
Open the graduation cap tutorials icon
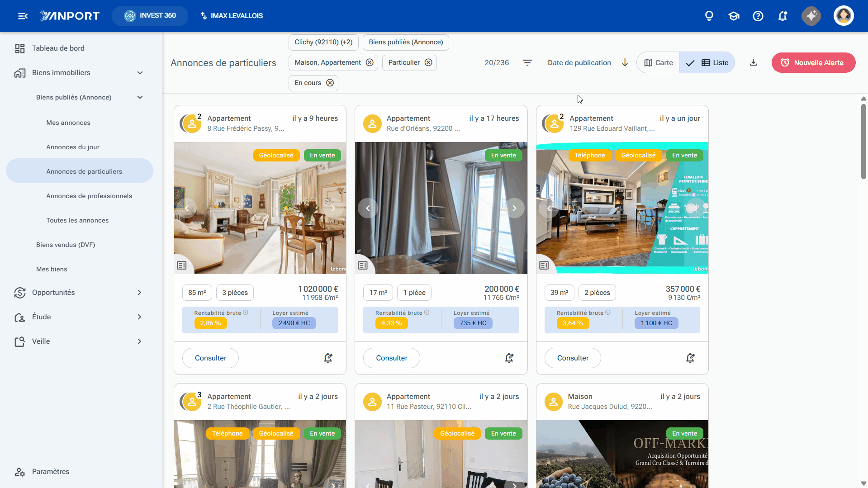[x=734, y=16]
